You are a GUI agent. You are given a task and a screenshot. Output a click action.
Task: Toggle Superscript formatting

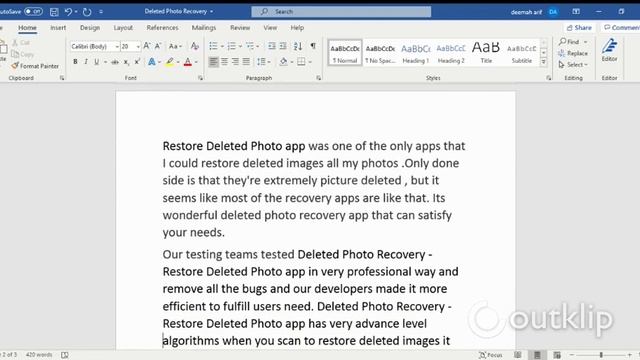(137, 62)
